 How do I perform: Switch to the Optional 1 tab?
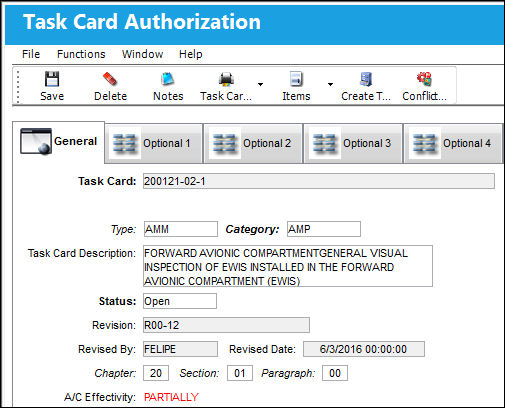(x=154, y=144)
